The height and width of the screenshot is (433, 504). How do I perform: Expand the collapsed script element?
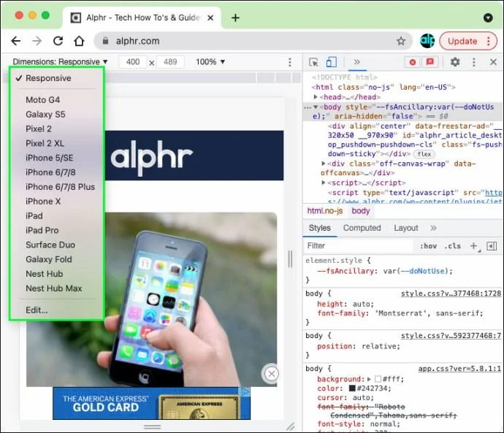click(324, 183)
